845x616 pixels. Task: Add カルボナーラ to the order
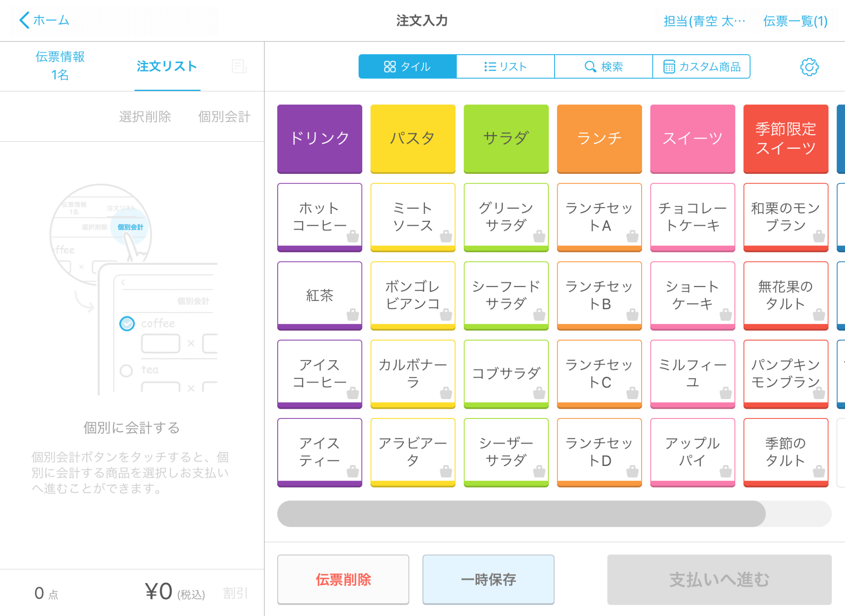point(413,374)
